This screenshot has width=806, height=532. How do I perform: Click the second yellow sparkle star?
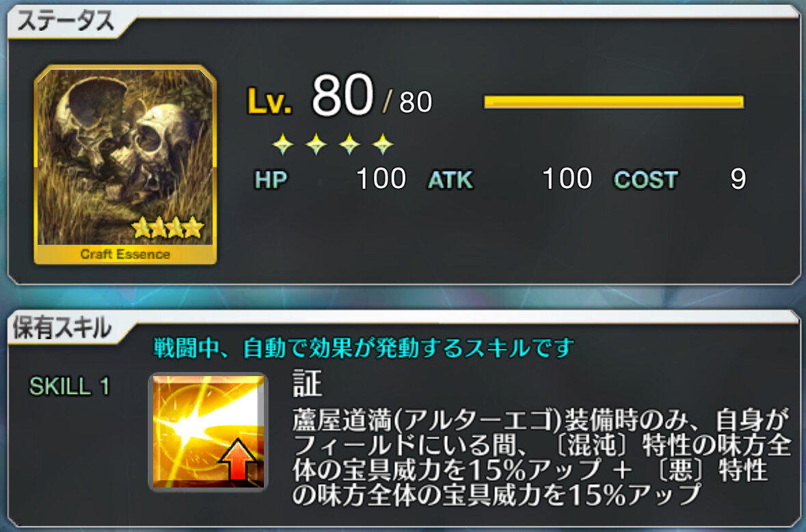tap(316, 144)
